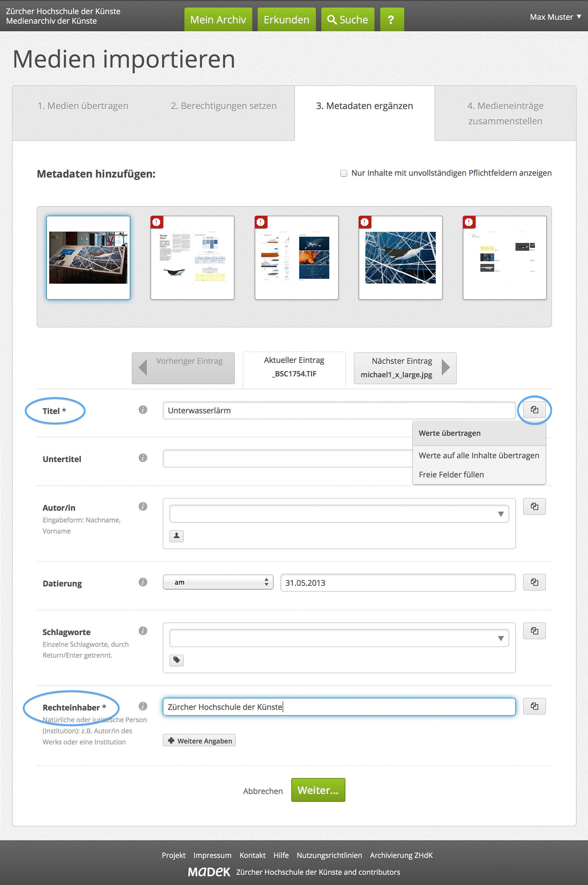The width and height of the screenshot is (588, 885).
Task: Click the person icon under Autor/in field
Action: 176,536
